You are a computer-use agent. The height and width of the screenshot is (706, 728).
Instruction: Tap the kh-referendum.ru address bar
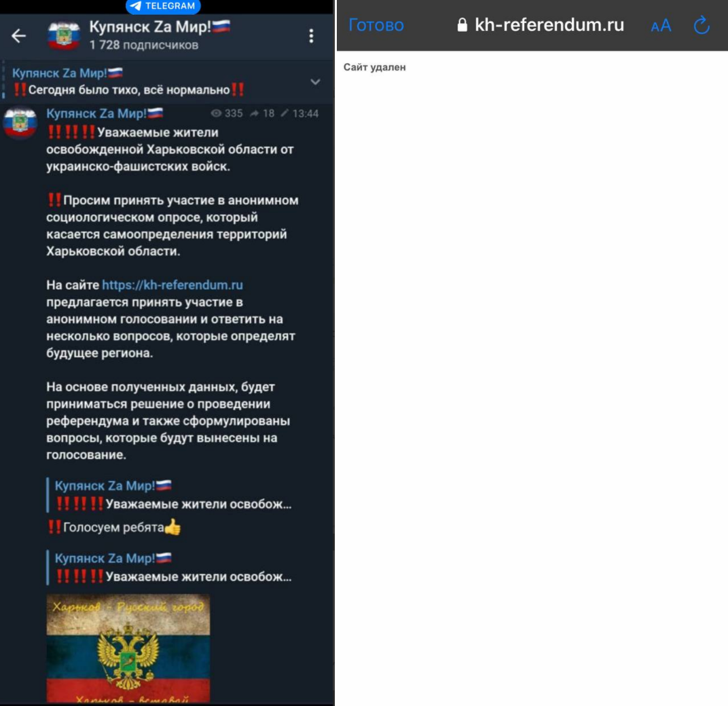point(541,25)
